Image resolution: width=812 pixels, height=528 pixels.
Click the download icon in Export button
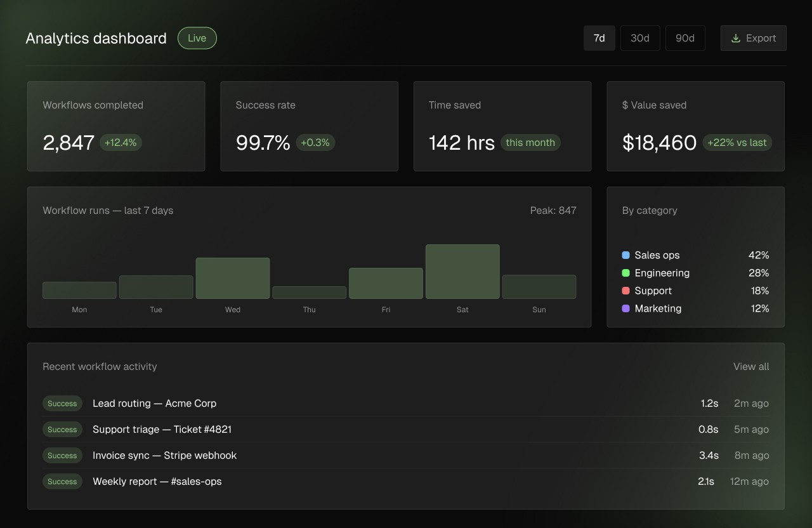point(736,38)
